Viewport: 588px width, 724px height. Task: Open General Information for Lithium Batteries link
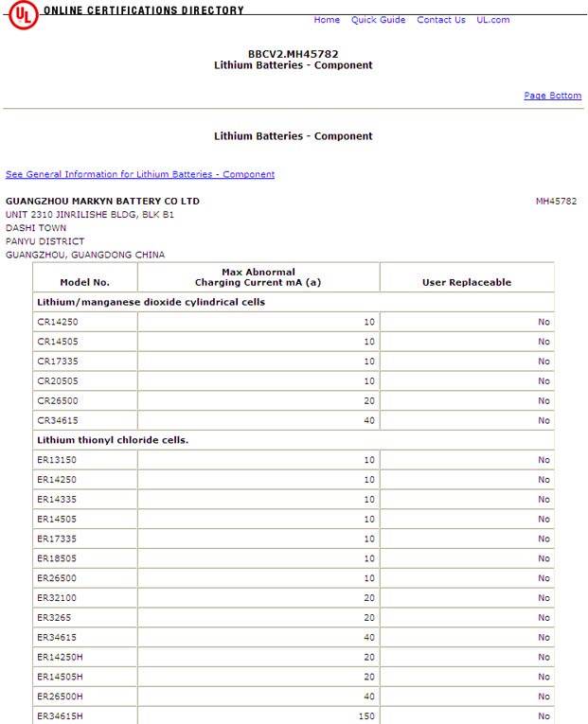140,174
